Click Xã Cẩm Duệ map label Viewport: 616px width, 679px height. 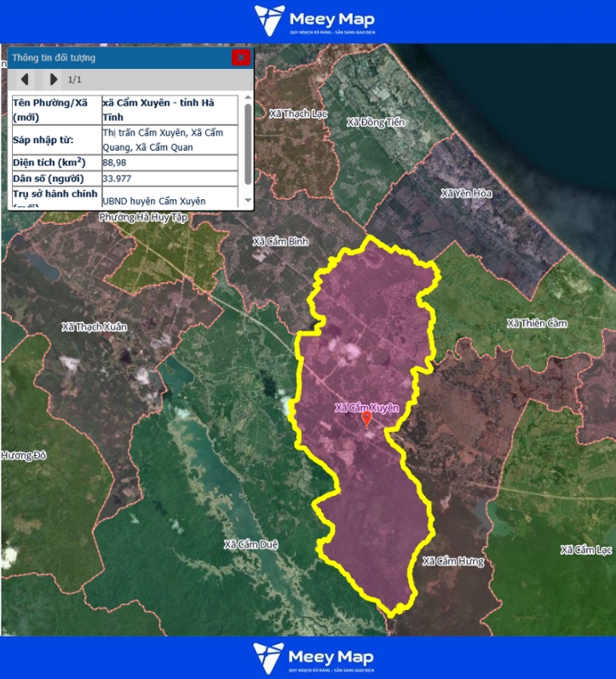[252, 544]
